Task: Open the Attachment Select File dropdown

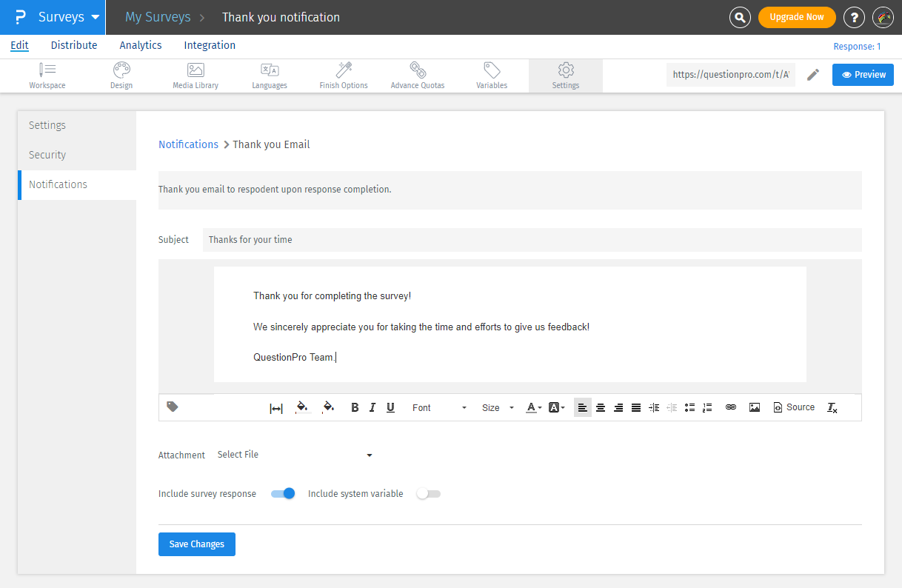Action: click(x=295, y=455)
